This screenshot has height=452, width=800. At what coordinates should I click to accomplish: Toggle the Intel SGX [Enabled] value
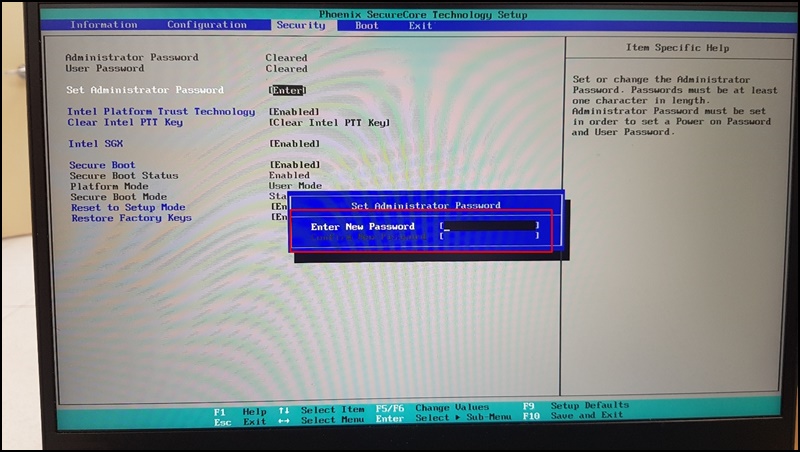tap(294, 144)
